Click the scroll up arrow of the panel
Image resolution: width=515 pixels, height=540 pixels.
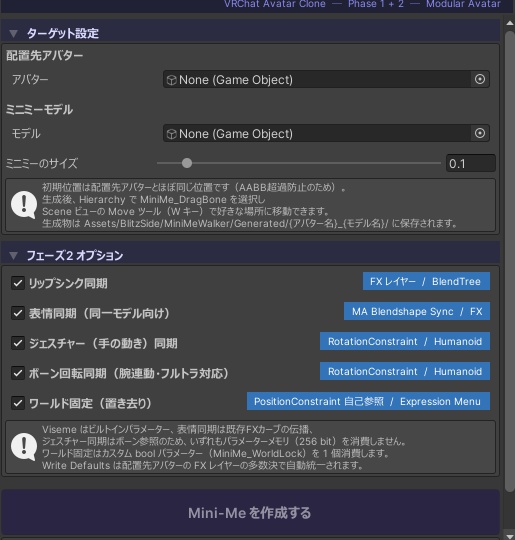pos(510,23)
